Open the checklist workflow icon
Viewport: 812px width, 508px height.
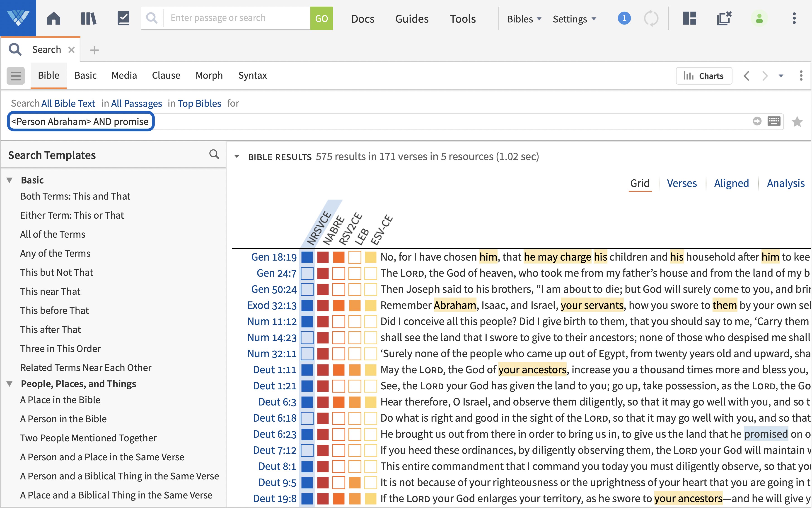[x=123, y=18]
